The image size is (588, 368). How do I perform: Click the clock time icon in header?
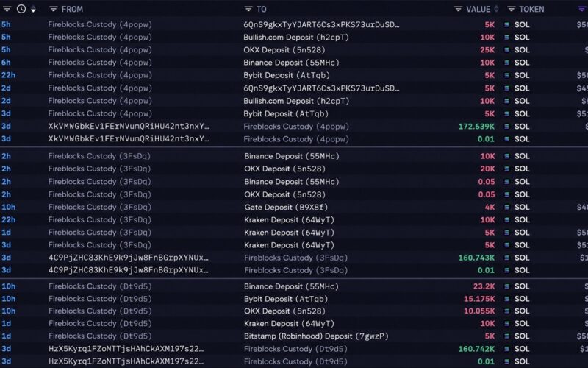click(x=21, y=9)
